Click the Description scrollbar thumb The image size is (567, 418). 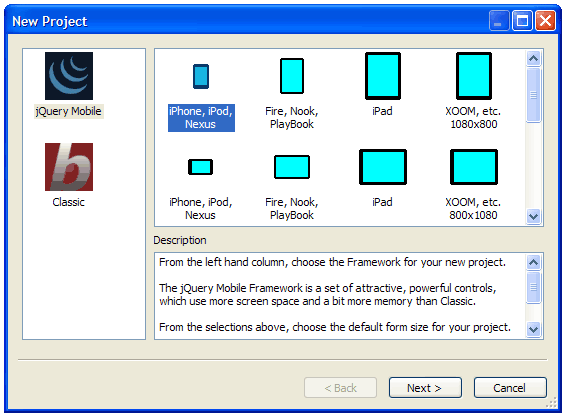[x=533, y=287]
